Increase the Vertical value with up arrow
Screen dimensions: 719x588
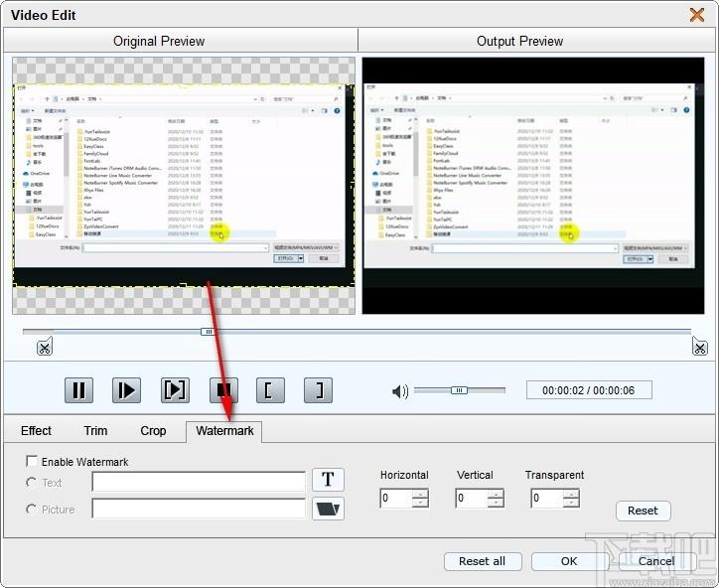496,494
